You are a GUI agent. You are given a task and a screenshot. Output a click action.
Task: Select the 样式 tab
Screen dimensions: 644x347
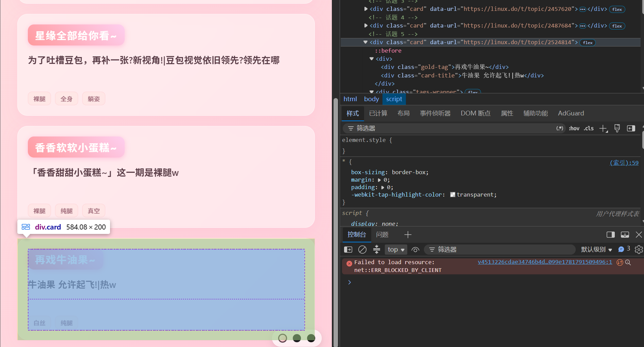click(x=353, y=113)
